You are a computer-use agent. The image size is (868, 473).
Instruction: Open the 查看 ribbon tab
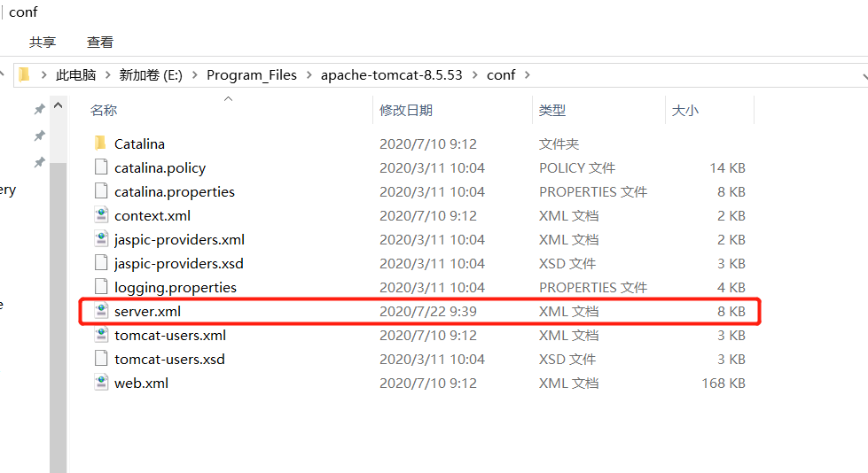coord(100,42)
